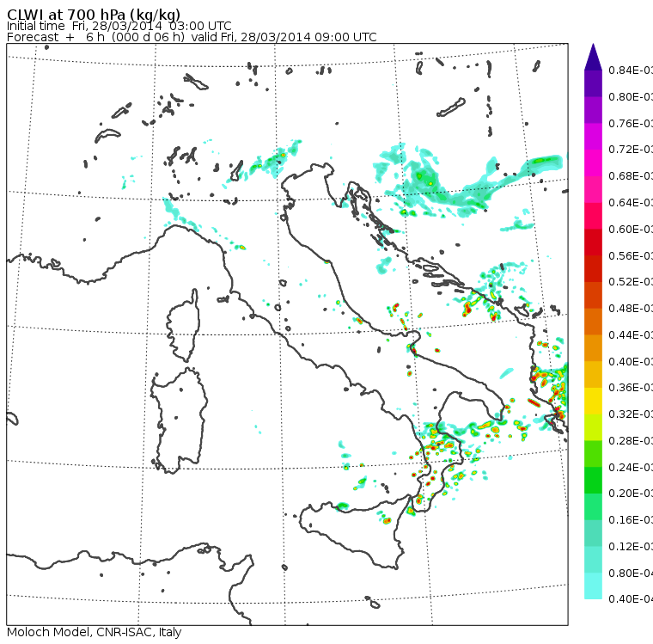Select the green swatch between 0.20E-03 and 0.24E-03
653x644 pixels.
click(593, 480)
